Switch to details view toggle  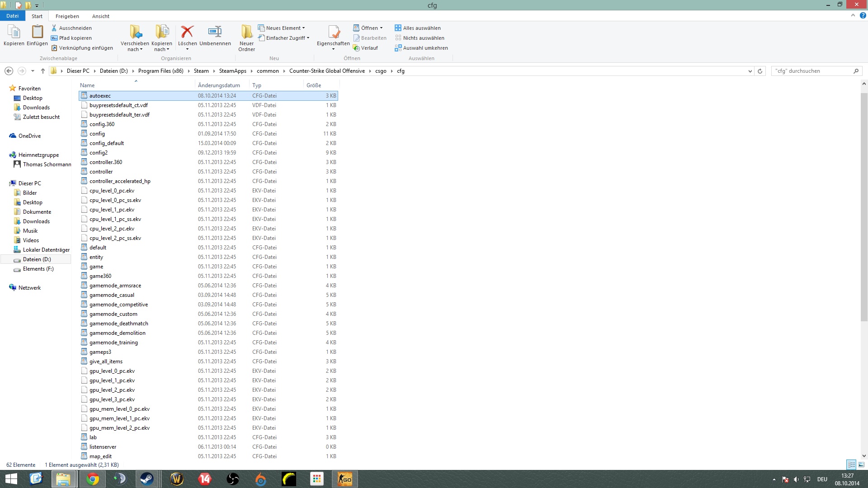click(851, 465)
